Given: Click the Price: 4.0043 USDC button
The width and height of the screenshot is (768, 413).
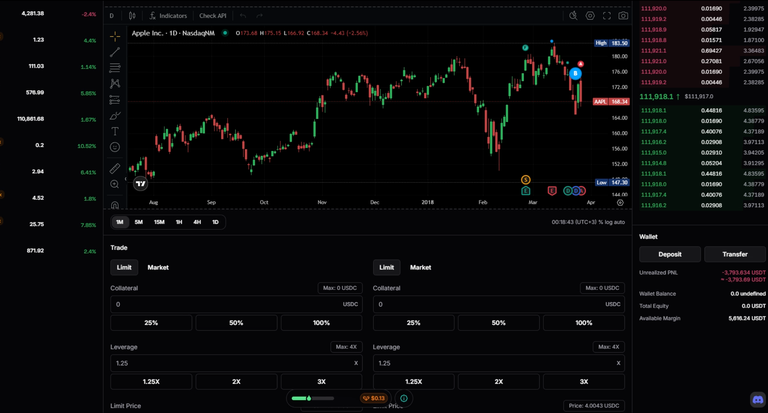Looking at the screenshot, I should pyautogui.click(x=594, y=406).
